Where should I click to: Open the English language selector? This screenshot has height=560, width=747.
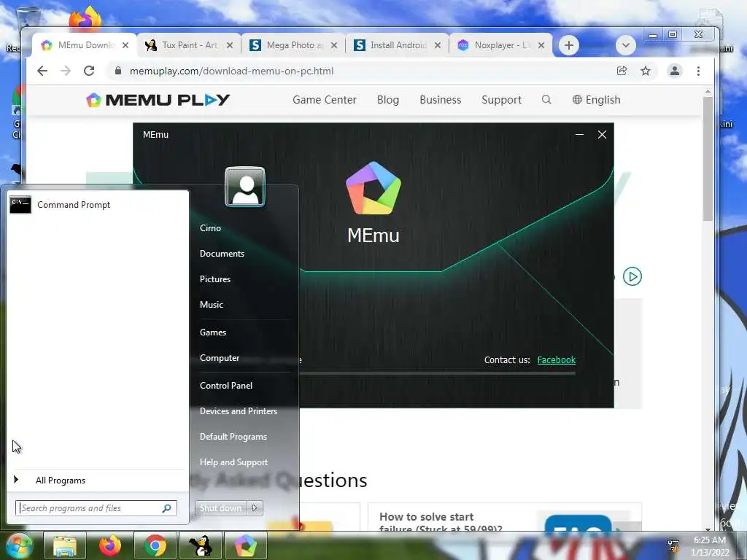(x=597, y=99)
